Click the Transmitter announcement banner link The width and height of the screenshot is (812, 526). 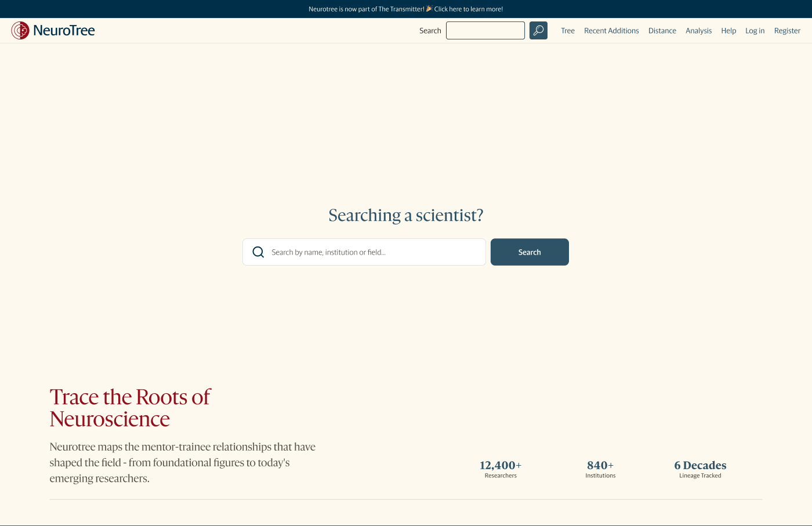click(406, 9)
